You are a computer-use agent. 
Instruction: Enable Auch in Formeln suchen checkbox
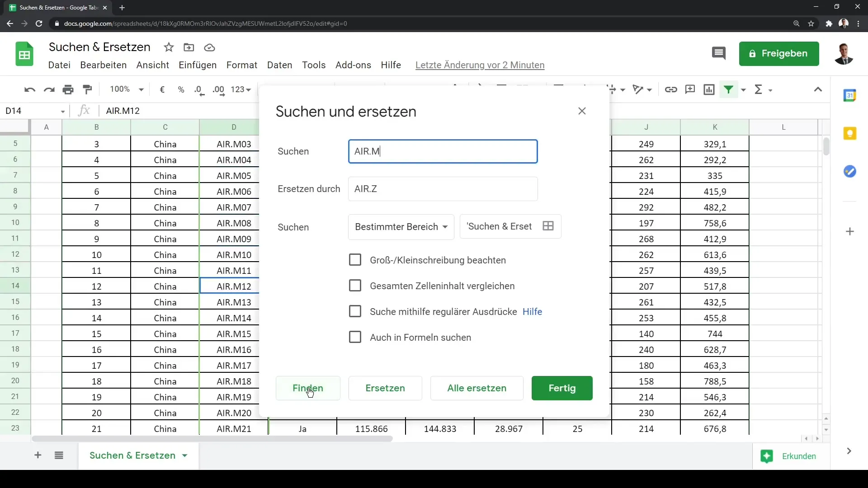pos(355,337)
